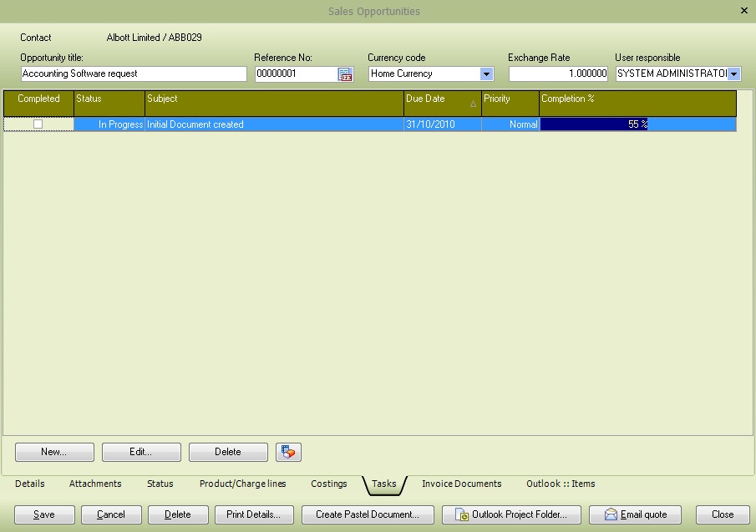756x532 pixels.
Task: Expand the Home Currency combo box arrow
Action: (x=485, y=73)
